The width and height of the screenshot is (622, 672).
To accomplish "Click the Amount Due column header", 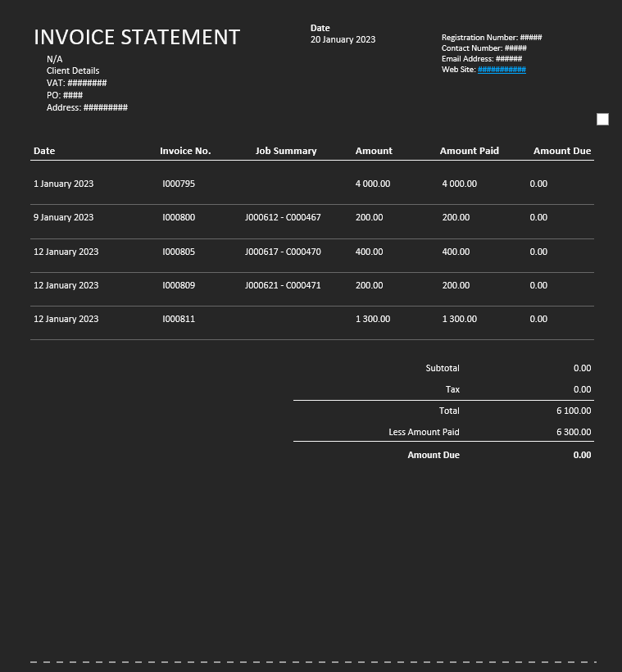I will 562,151.
